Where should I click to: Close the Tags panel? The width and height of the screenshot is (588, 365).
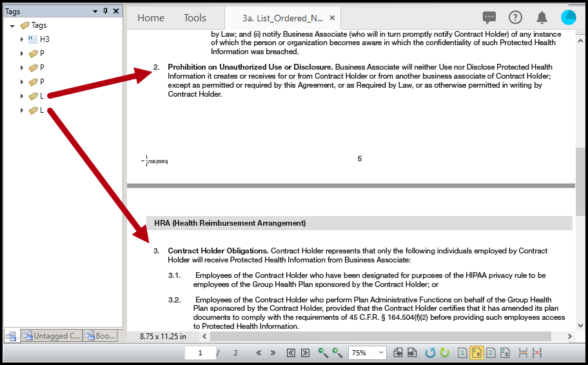[116, 11]
